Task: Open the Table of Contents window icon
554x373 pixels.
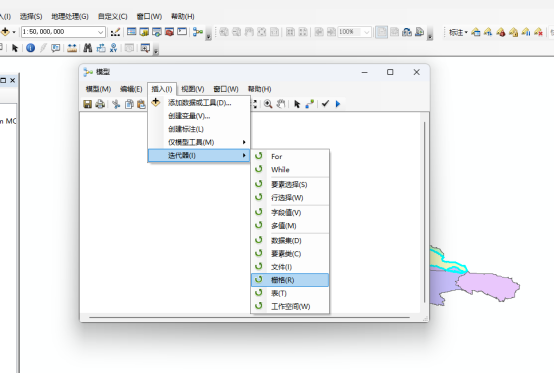Action: 131,32
